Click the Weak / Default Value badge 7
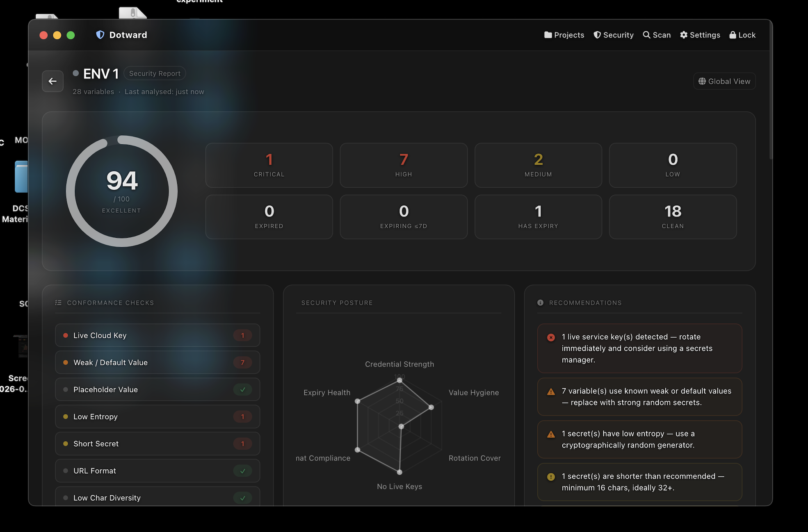 tap(242, 362)
